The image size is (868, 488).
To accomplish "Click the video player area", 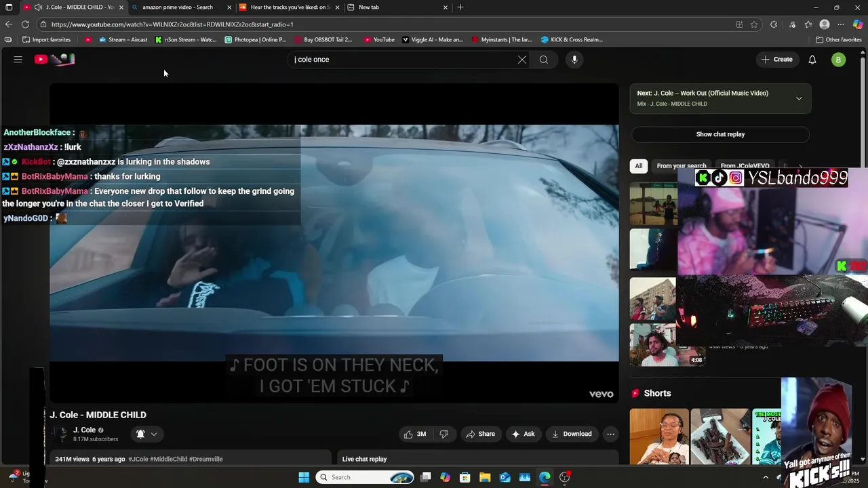I will click(334, 243).
